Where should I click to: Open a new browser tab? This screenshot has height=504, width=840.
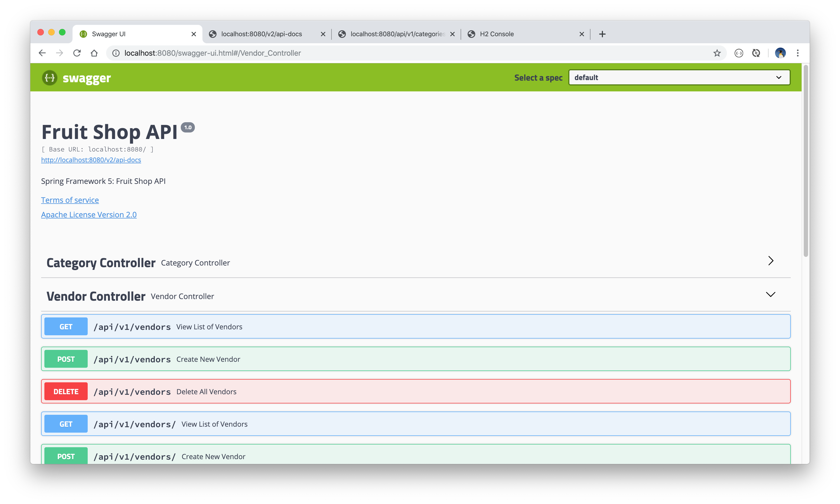click(602, 34)
